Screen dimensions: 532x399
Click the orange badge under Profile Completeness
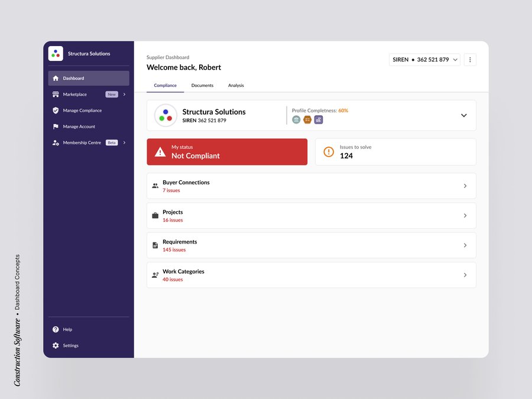(x=307, y=120)
